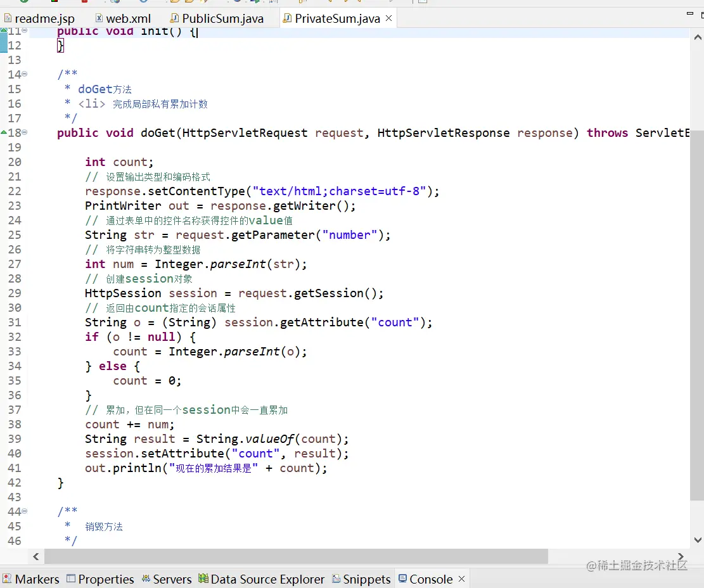Close the PrivateSum.java tab
This screenshot has width=704, height=588.
coord(389,18)
